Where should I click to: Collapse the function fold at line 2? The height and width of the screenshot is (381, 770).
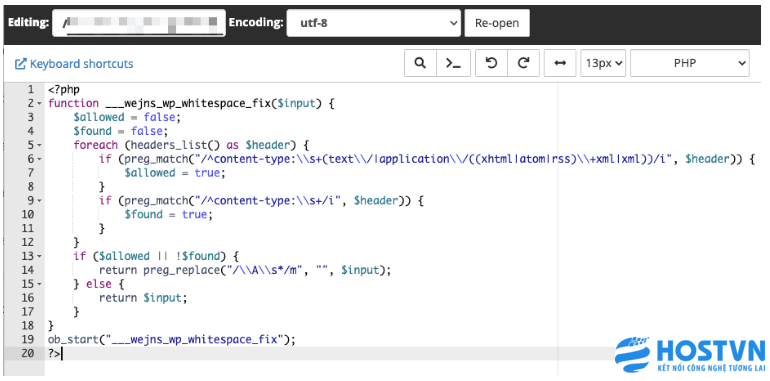pos(39,104)
